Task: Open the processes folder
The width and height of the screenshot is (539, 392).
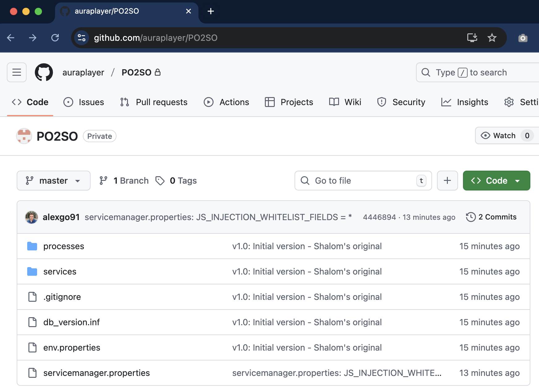Action: coord(64,246)
